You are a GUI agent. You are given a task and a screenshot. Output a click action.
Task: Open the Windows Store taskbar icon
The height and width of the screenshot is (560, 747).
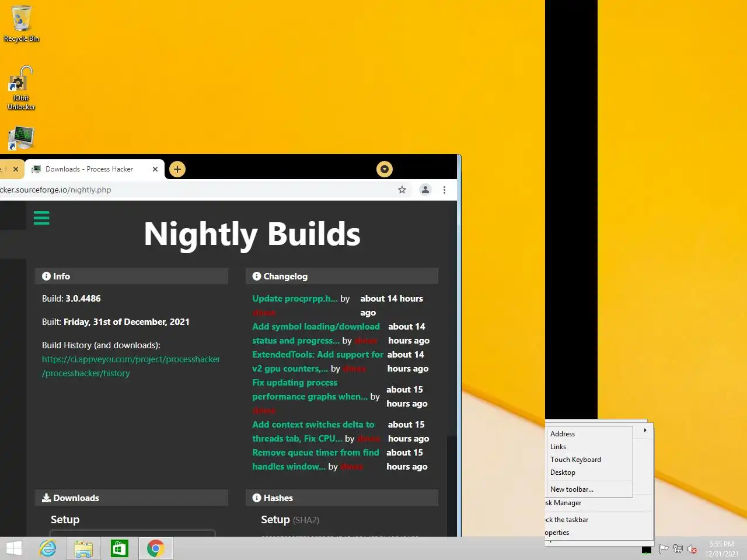119,548
